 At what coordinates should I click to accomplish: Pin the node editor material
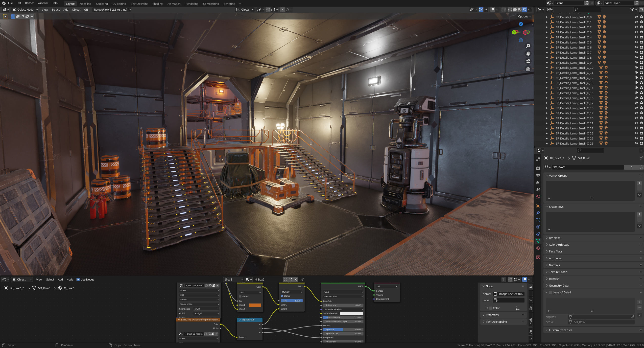click(x=302, y=280)
